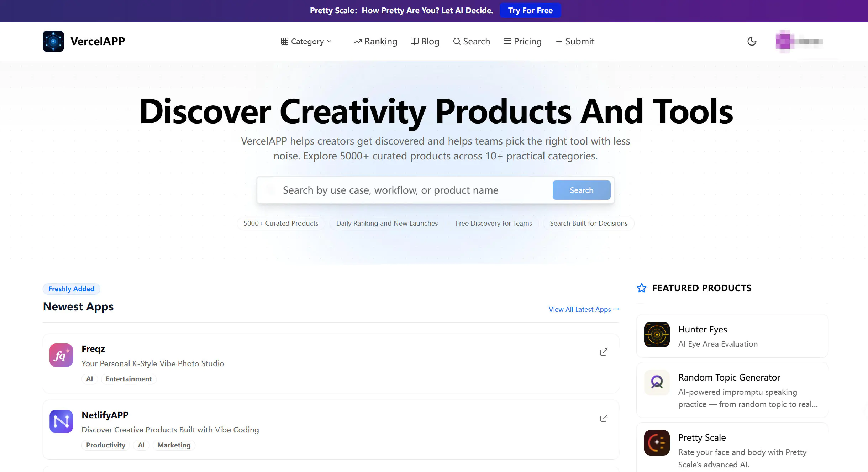Open Search from the navigation bar

tap(472, 41)
